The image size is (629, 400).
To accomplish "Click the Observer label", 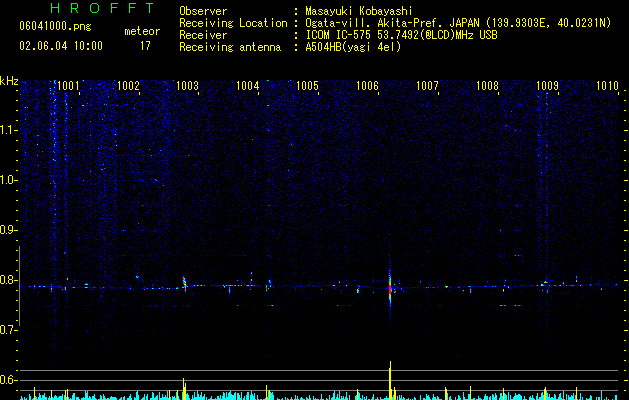I will coord(203,11).
